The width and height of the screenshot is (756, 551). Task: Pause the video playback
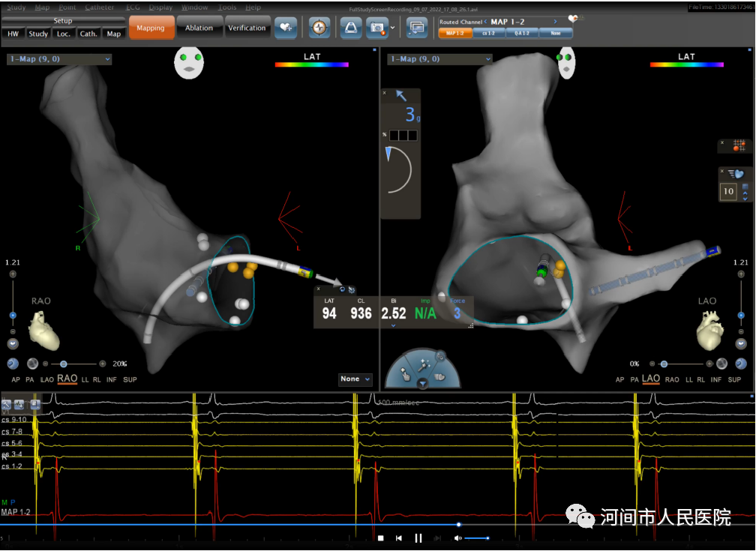tap(418, 538)
